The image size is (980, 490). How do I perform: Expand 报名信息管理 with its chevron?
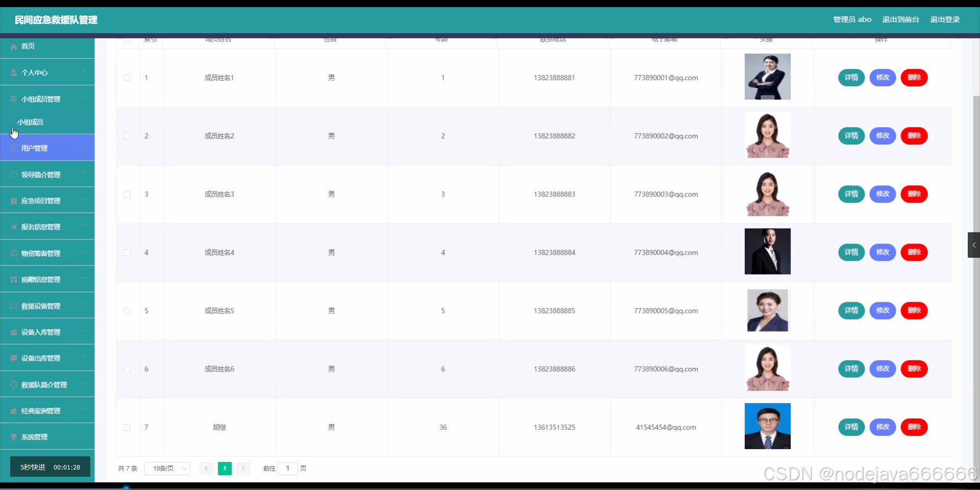(x=83, y=226)
